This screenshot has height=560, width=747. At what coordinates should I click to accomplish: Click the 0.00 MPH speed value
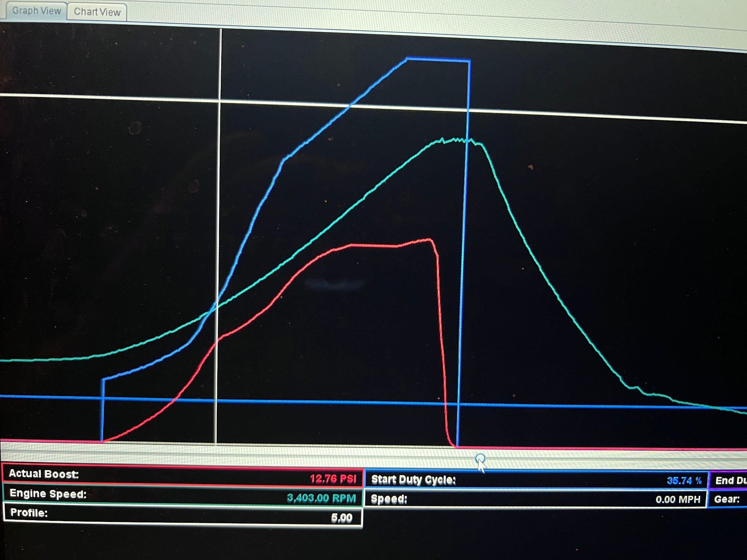(x=678, y=500)
